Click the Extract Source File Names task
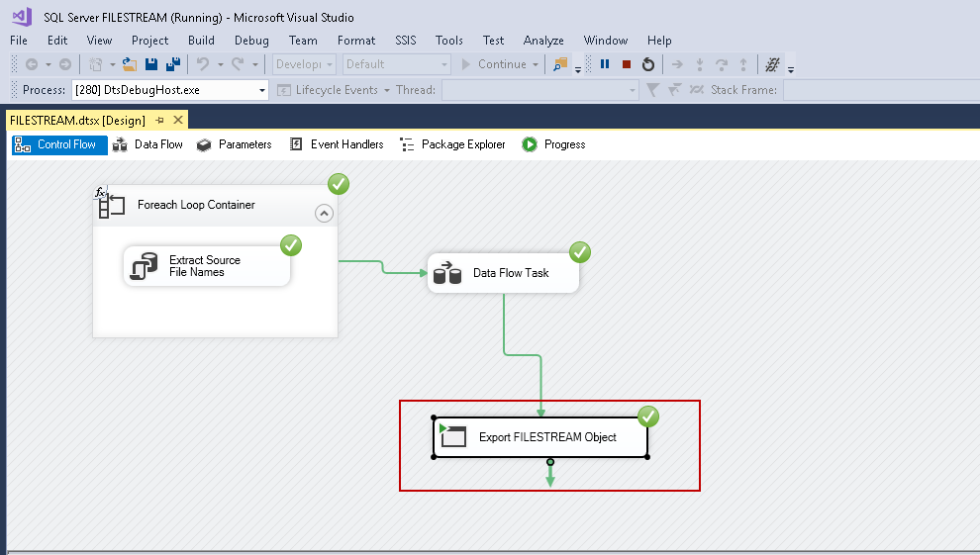980x555 pixels. [206, 266]
